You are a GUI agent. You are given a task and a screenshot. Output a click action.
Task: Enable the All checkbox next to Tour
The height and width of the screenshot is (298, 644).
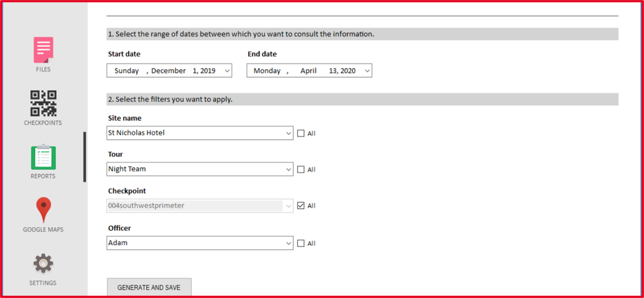tap(301, 169)
